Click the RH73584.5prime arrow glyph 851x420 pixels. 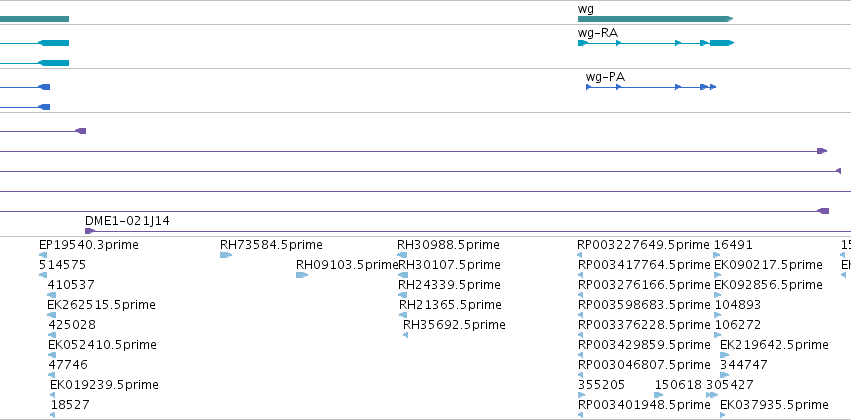tap(226, 255)
